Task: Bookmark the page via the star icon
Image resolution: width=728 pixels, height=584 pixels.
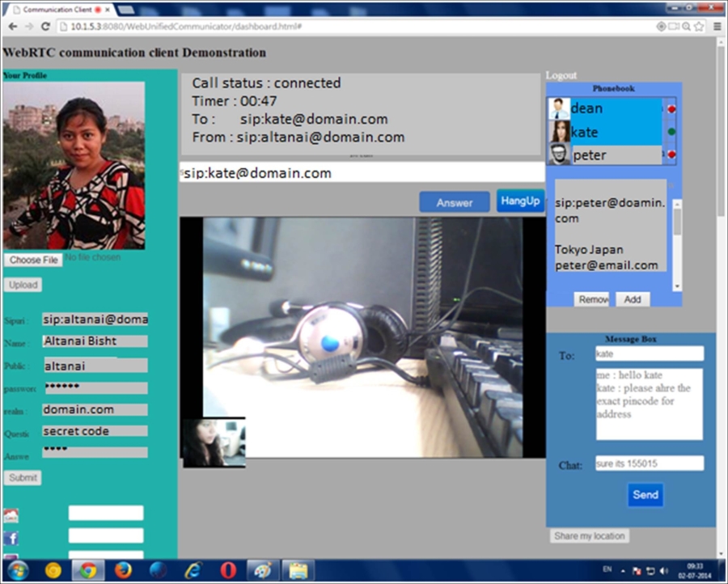Action: pyautogui.click(x=699, y=25)
